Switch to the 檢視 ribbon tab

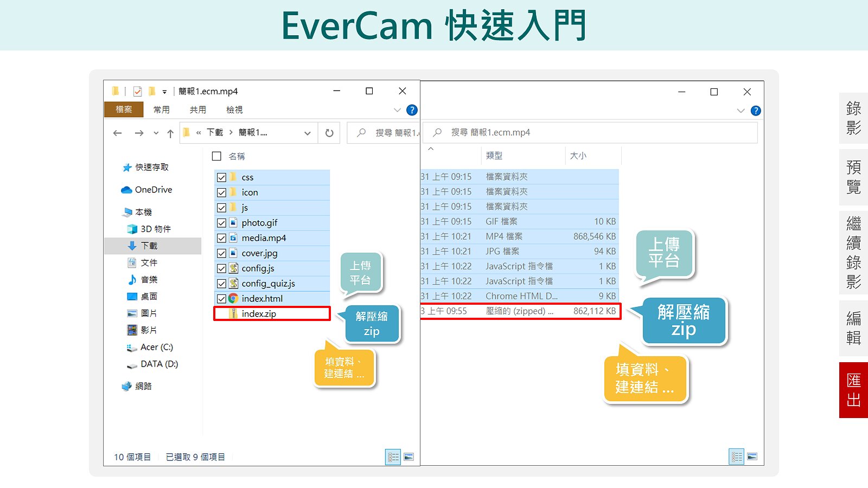[234, 110]
